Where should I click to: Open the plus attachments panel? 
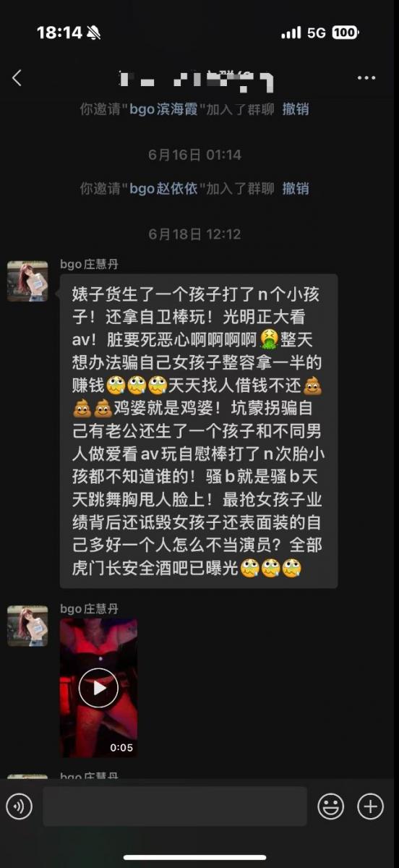pyautogui.click(x=371, y=807)
